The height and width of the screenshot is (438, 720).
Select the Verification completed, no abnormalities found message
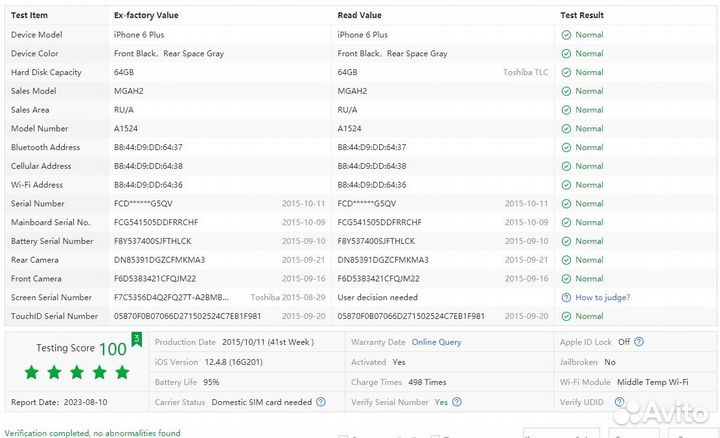tap(92, 433)
